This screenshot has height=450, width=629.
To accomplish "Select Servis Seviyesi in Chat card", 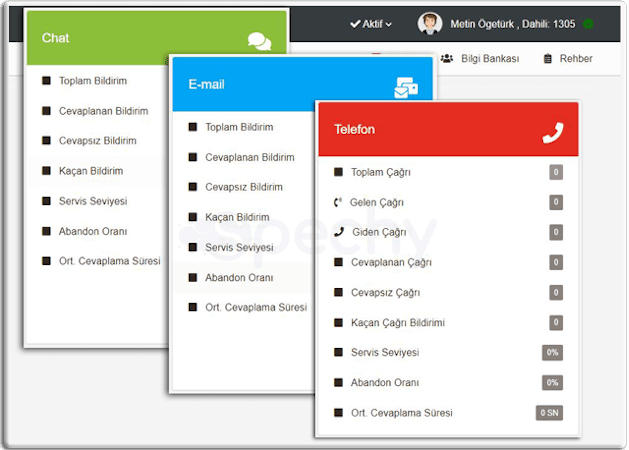I will (93, 201).
